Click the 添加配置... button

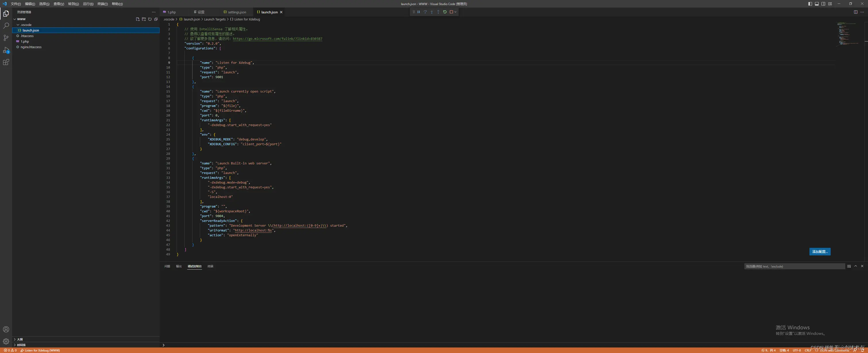(x=819, y=252)
